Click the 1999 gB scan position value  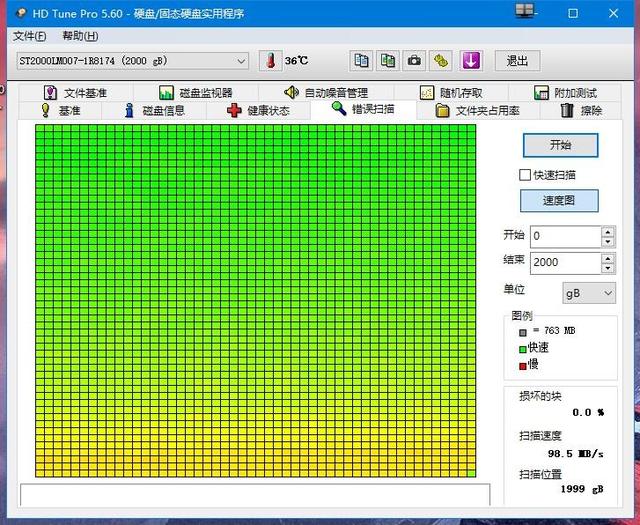582,489
